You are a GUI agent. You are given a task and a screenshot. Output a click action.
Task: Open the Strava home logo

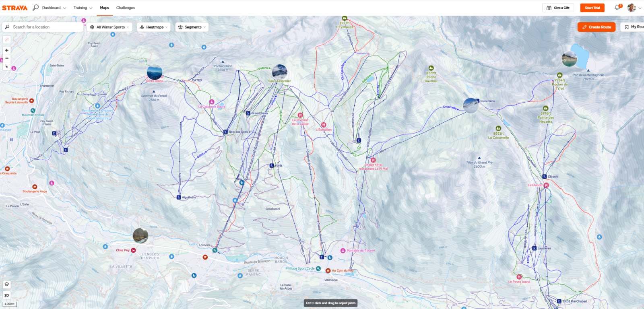click(15, 8)
